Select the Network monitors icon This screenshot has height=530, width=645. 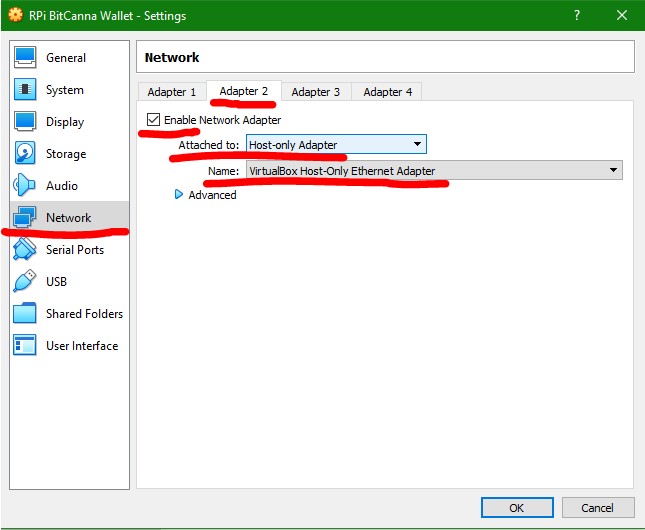tap(24, 217)
